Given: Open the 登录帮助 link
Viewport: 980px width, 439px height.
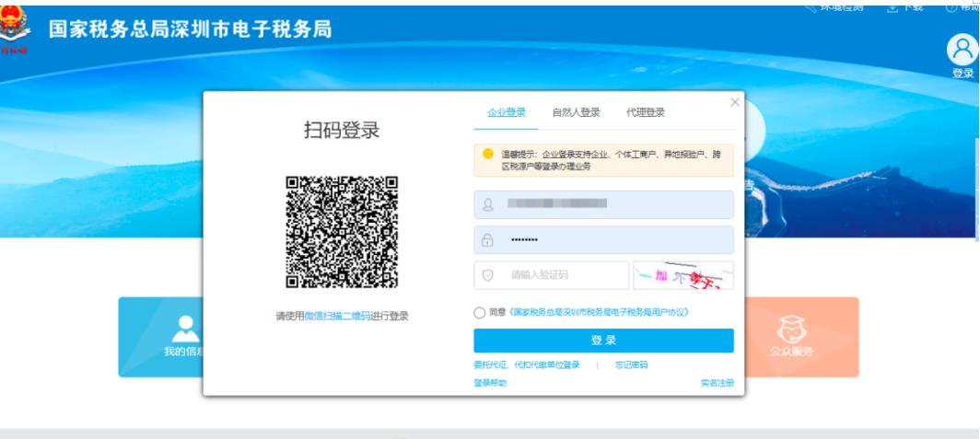Looking at the screenshot, I should (490, 383).
